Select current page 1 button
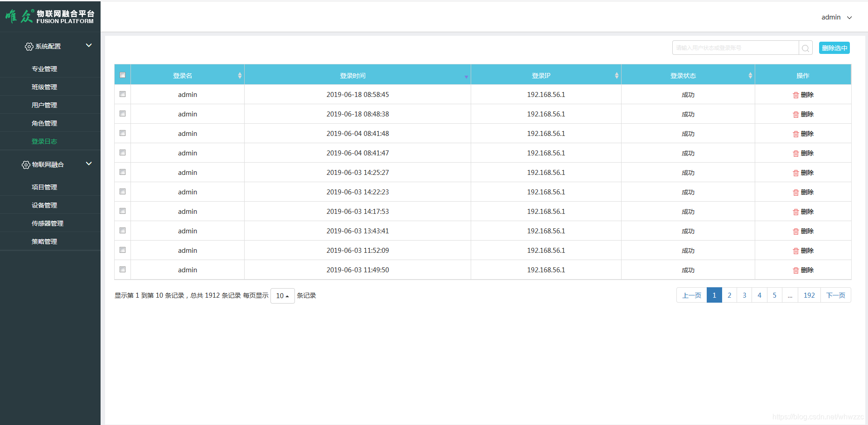Viewport: 868px width, 425px height. [714, 295]
